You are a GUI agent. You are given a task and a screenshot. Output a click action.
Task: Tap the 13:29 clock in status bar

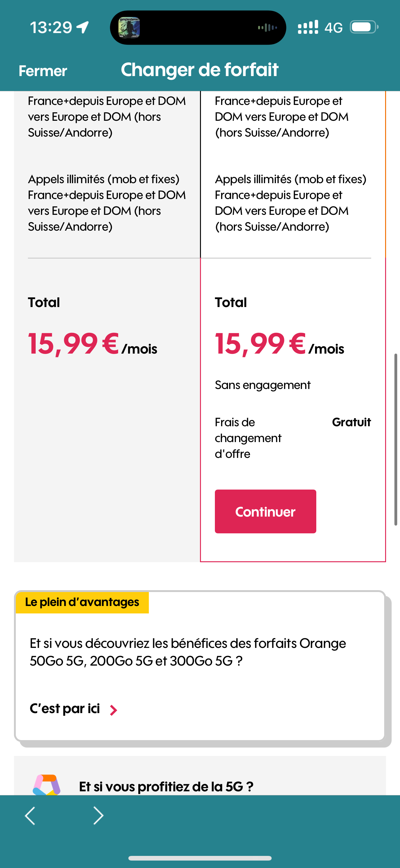click(51, 27)
